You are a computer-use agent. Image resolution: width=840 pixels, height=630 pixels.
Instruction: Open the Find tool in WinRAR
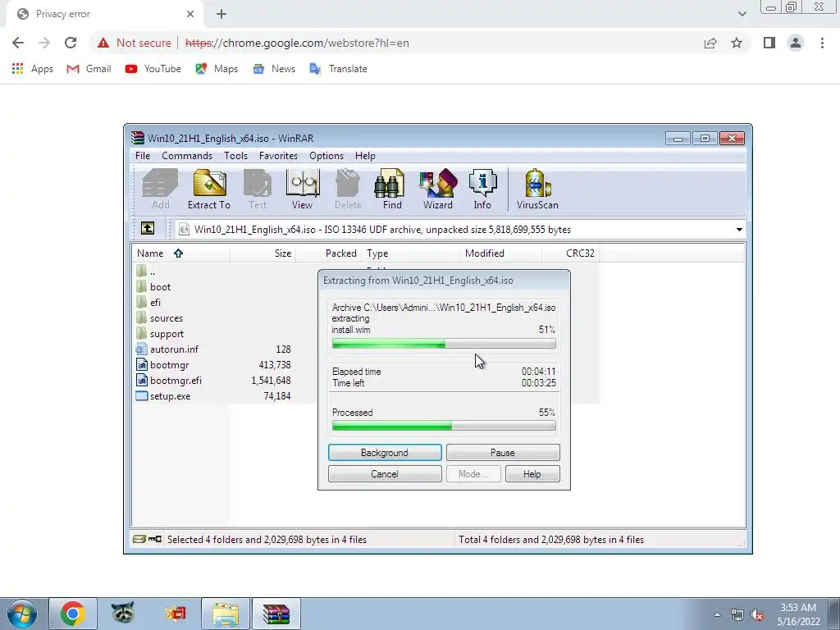[391, 189]
